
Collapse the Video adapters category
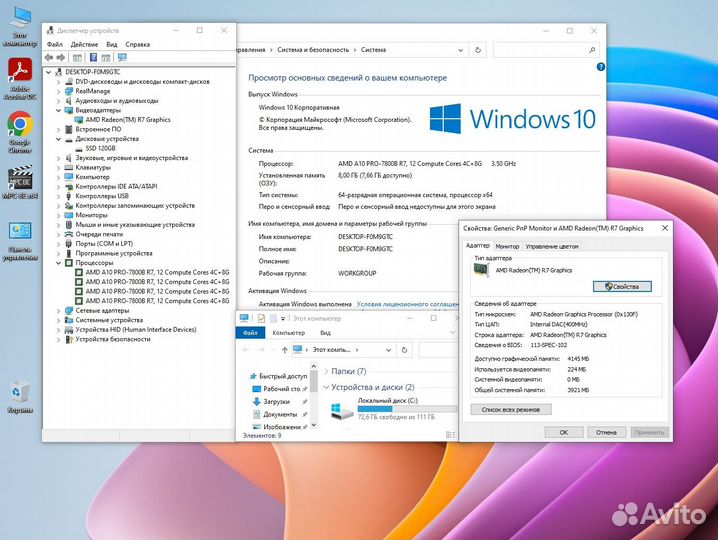point(58,110)
